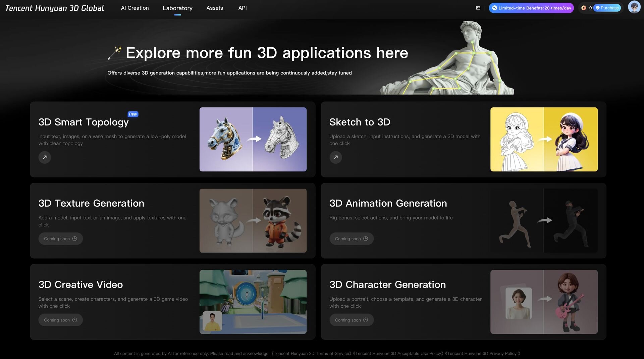Open 3D Smart Topology arrow icon
The height and width of the screenshot is (359, 644).
(45, 157)
